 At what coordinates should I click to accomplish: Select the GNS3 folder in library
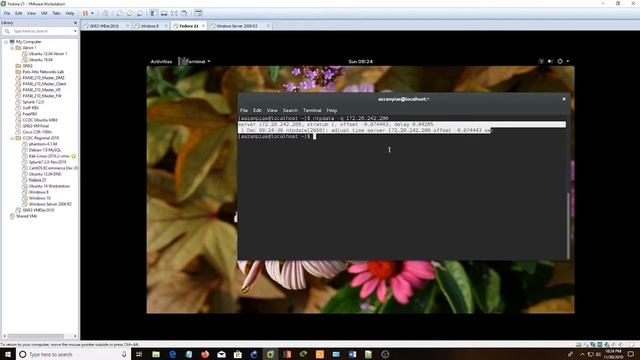coord(27,66)
